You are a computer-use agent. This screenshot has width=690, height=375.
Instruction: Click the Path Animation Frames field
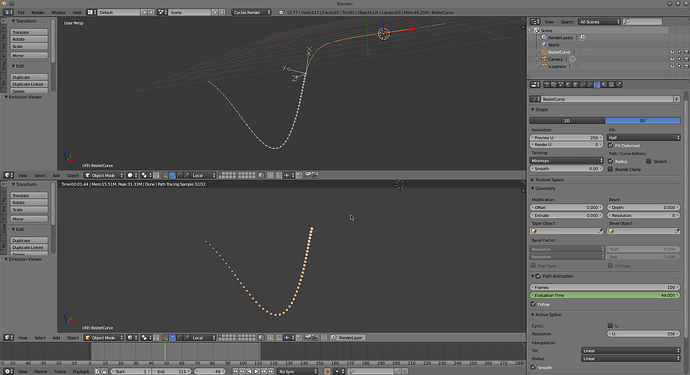point(605,287)
